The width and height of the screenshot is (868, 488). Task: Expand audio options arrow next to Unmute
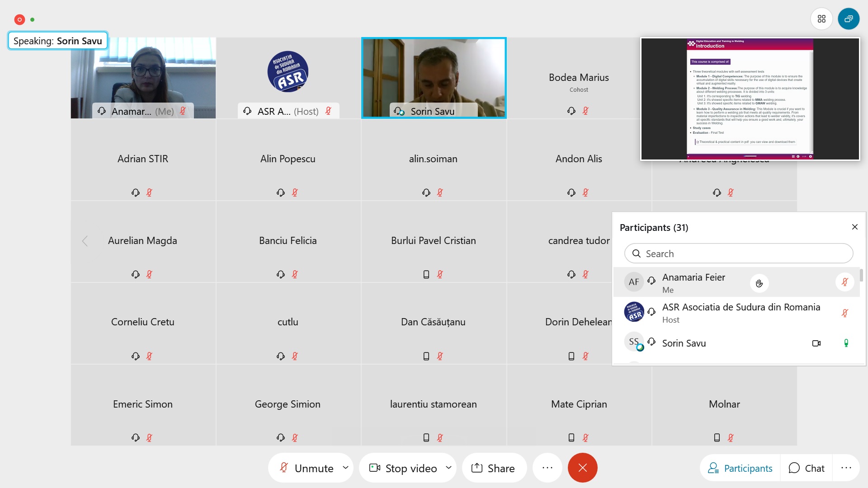[x=346, y=468]
